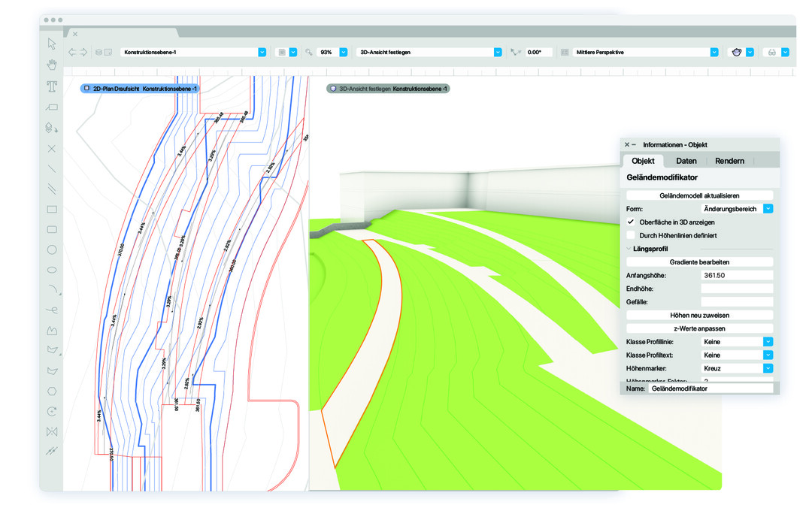Choose the Callout tool
The width and height of the screenshot is (812, 514).
[x=52, y=107]
